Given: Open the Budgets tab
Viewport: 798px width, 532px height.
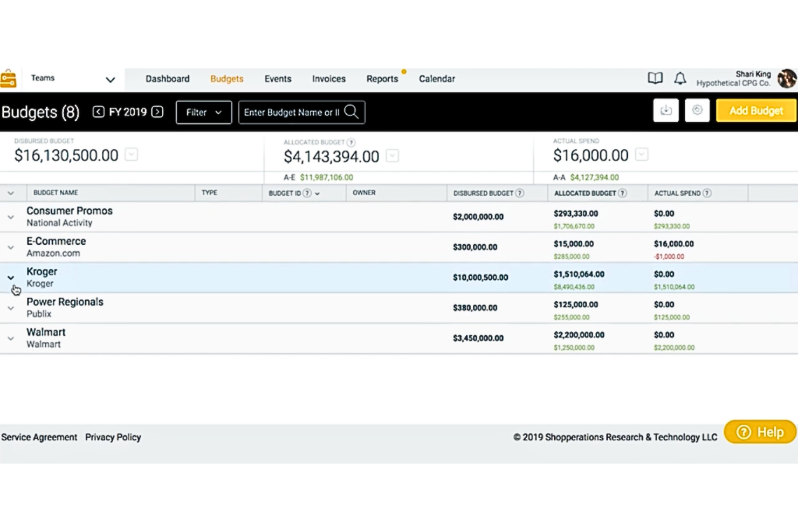Looking at the screenshot, I should tap(227, 79).
